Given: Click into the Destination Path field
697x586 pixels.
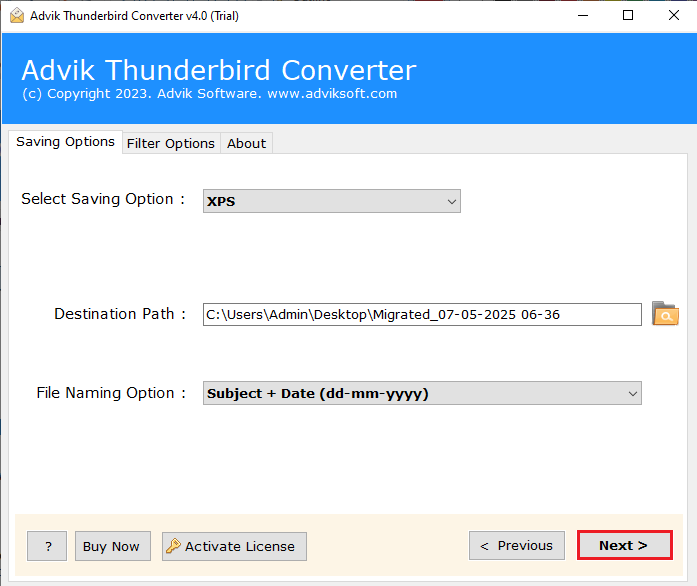Looking at the screenshot, I should click(422, 314).
